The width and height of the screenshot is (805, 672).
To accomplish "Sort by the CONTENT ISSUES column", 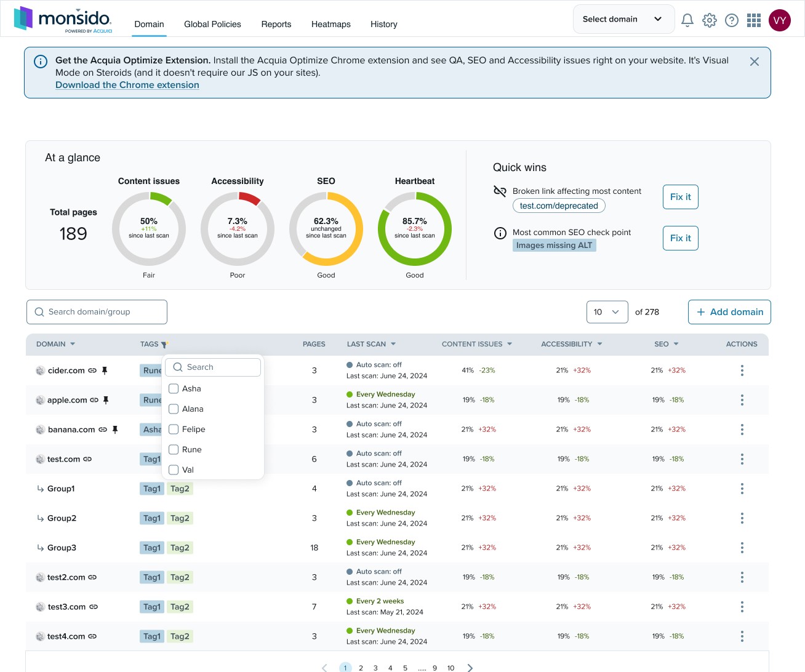I will (476, 344).
